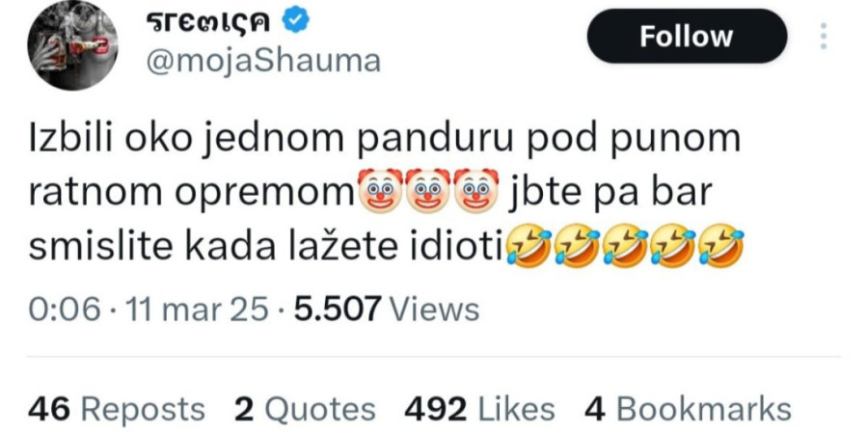
Task: Click the first clown emoji in the tweet
Action: click(380, 191)
